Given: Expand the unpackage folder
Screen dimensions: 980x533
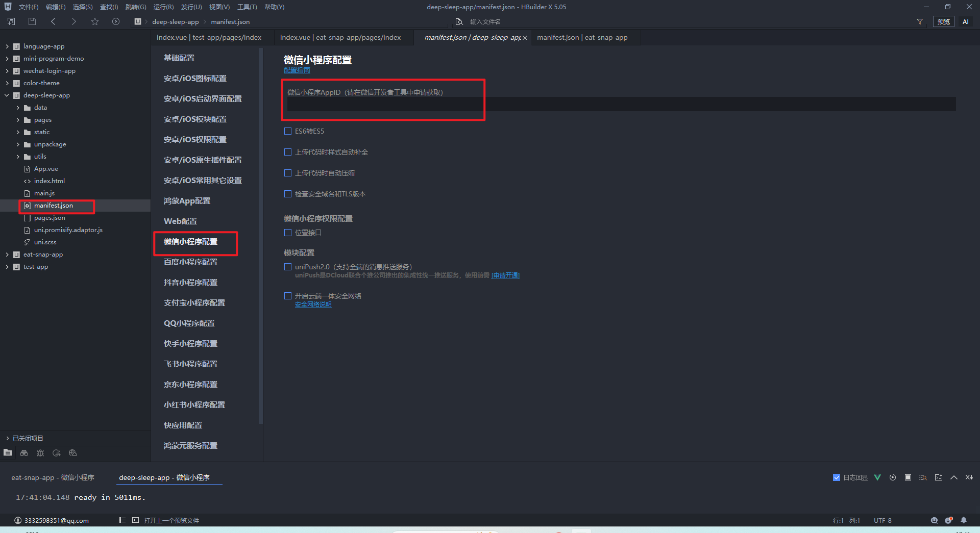Looking at the screenshot, I should click(18, 144).
